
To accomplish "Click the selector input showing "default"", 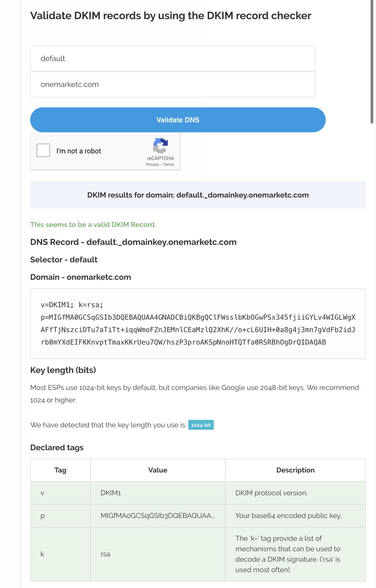I will [172, 58].
